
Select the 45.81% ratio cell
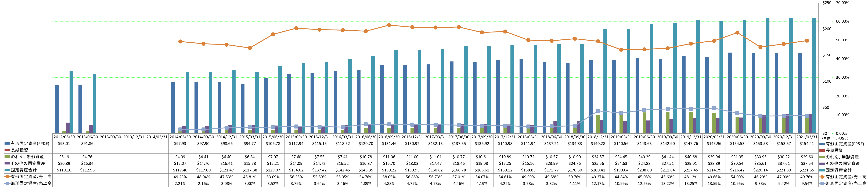250,177
